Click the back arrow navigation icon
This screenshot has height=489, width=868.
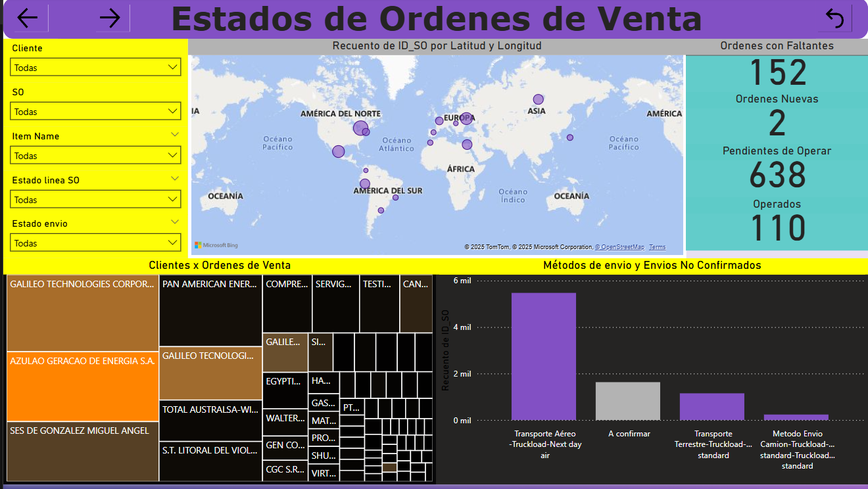click(x=28, y=18)
